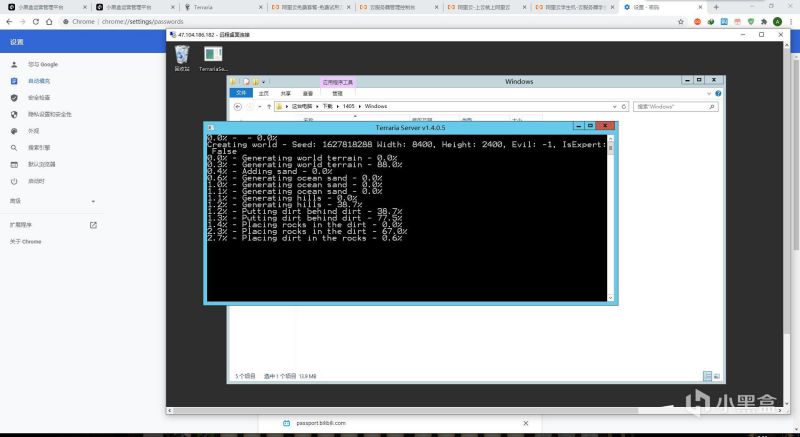
Task: Open the Share ribbon tab in Explorer
Action: 286,94
